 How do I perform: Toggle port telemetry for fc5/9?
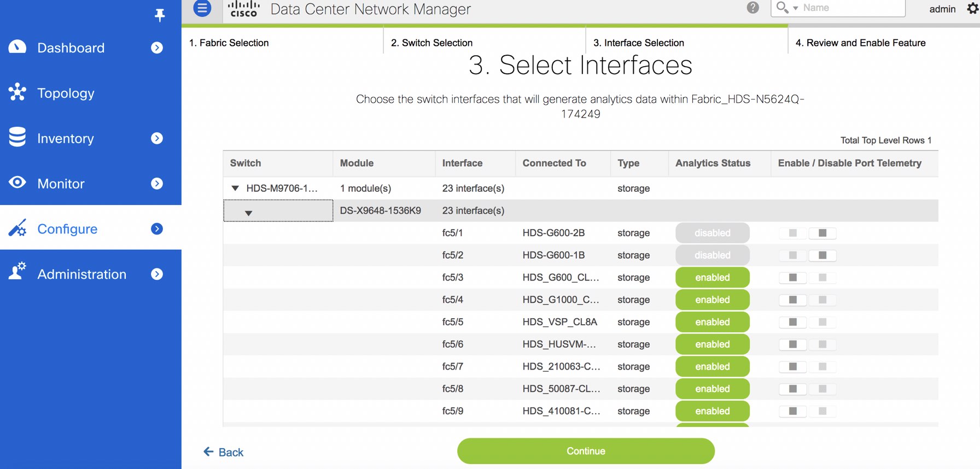click(x=807, y=411)
